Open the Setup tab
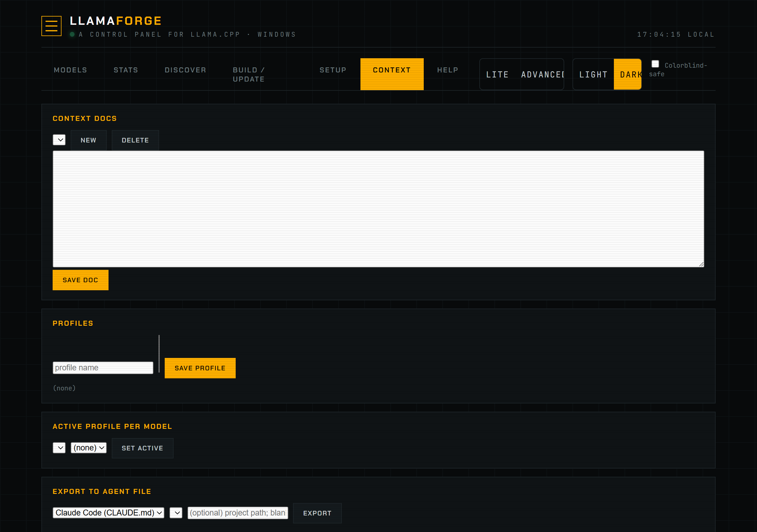 [333, 70]
